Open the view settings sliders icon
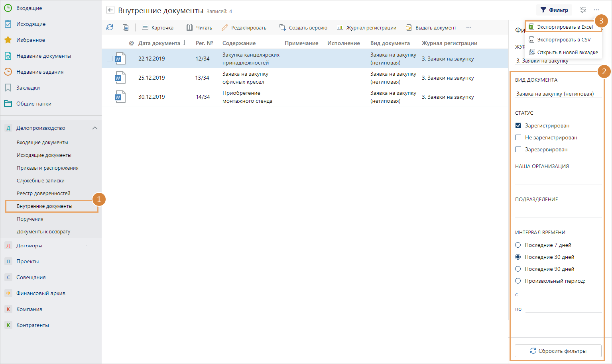This screenshot has width=612, height=364. pyautogui.click(x=583, y=10)
